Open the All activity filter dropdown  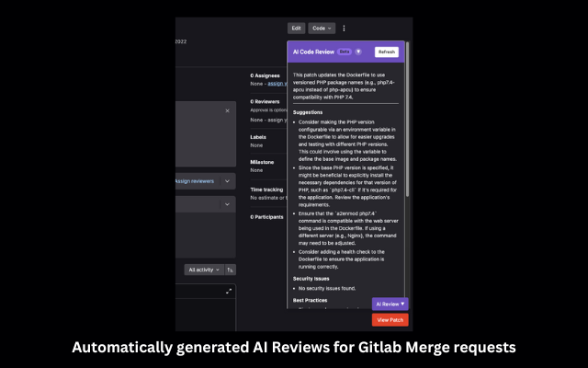pyautogui.click(x=204, y=270)
